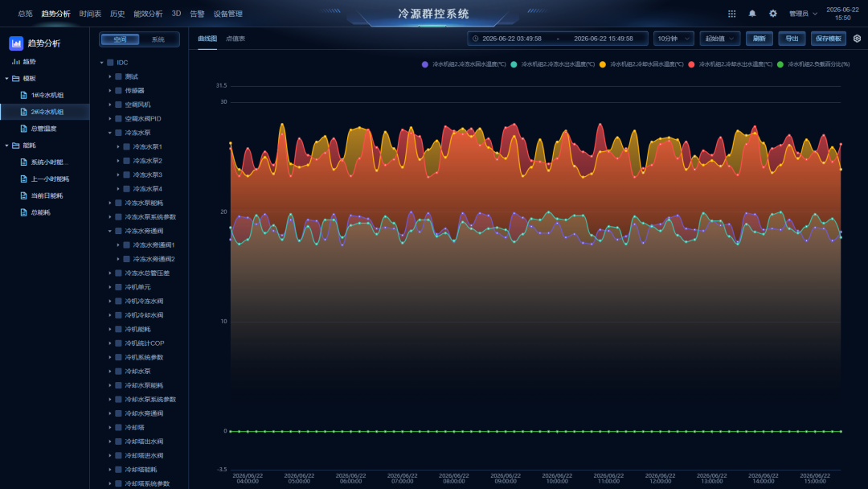Open 总管温度 template document icon

(x=23, y=129)
